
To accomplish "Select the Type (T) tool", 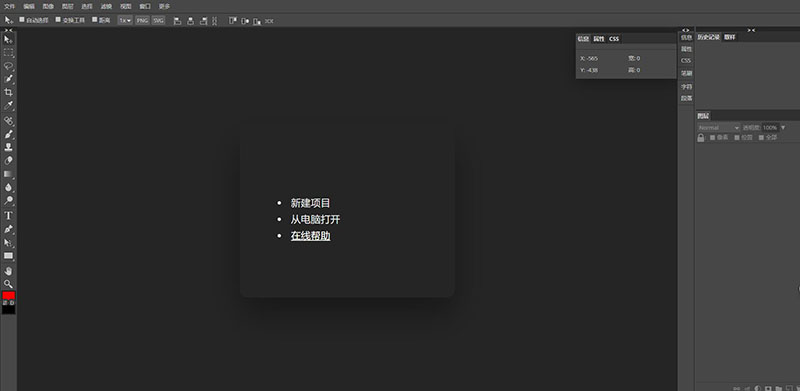I will [x=8, y=215].
